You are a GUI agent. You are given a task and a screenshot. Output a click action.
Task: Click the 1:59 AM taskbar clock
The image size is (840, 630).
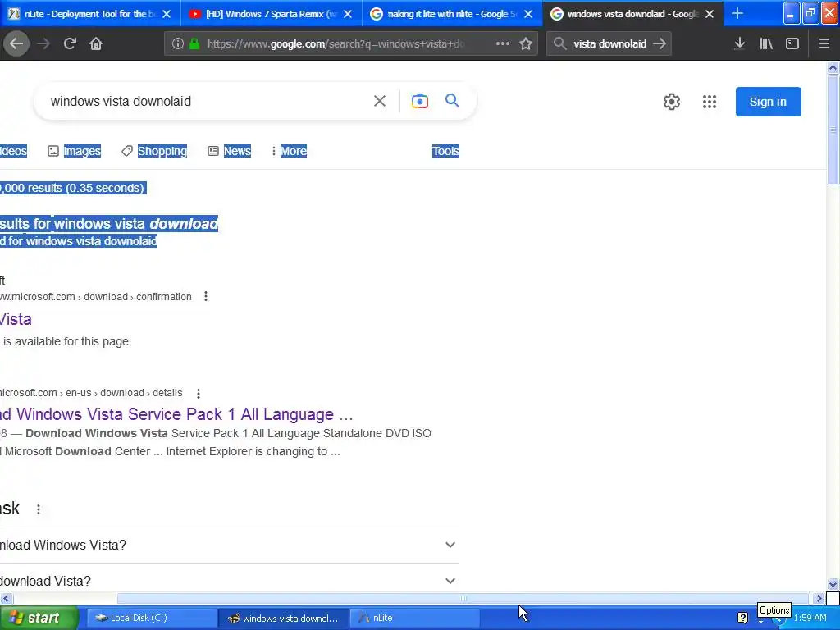pyautogui.click(x=810, y=618)
